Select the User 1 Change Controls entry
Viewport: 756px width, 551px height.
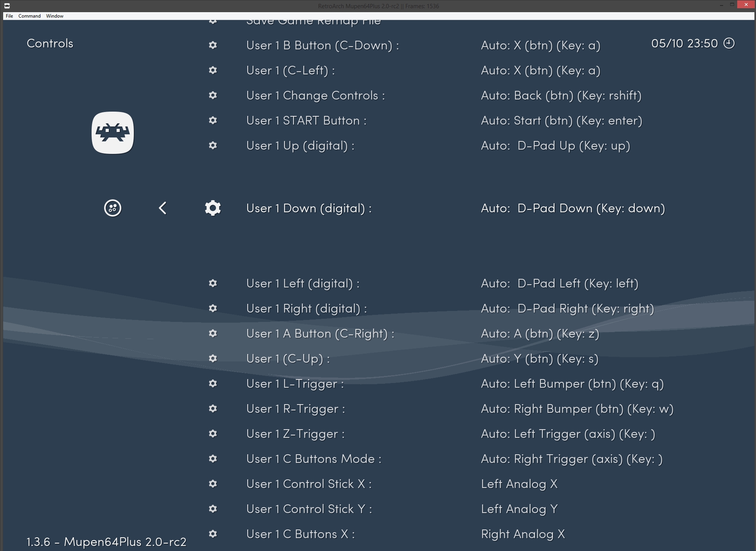coord(316,96)
